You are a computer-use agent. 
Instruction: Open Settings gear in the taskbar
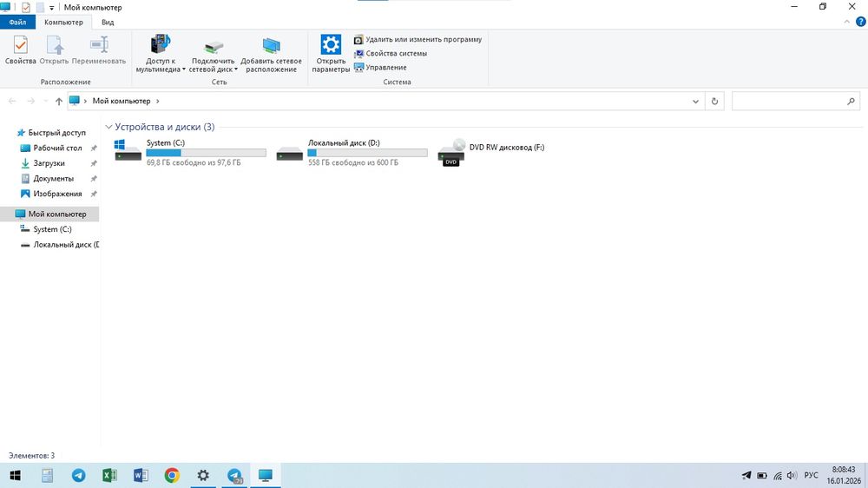pyautogui.click(x=203, y=475)
